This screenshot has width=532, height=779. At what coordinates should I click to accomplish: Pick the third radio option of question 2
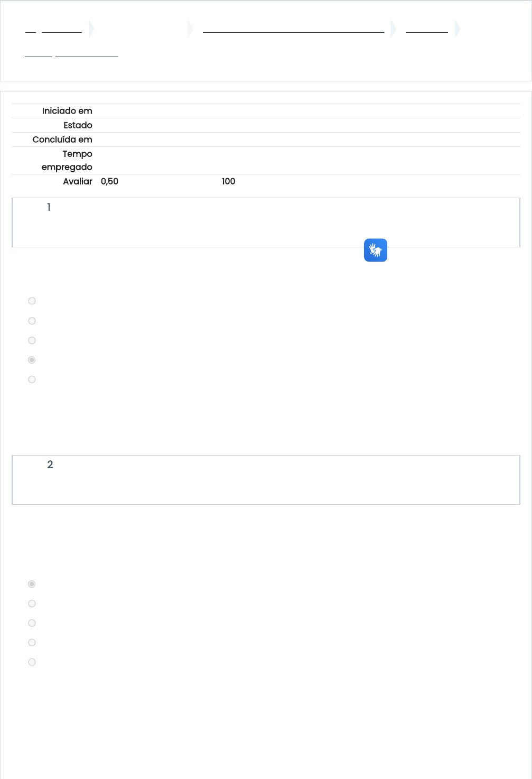[x=32, y=623]
